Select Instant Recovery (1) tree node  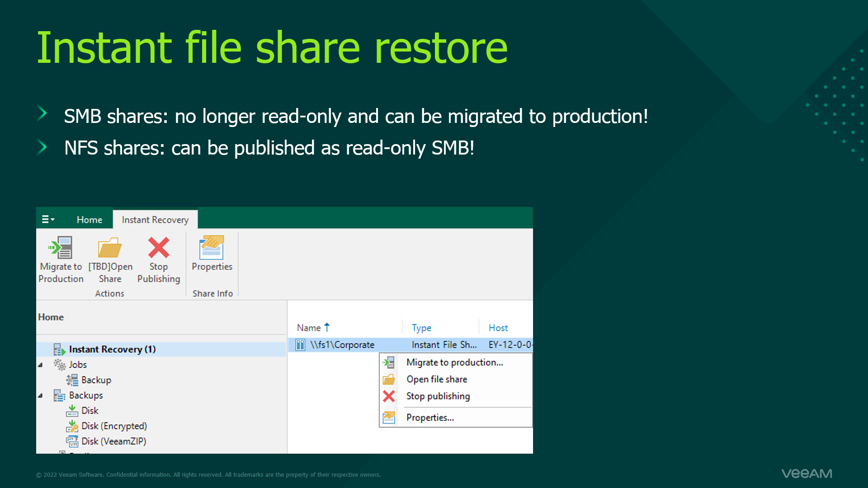(112, 349)
